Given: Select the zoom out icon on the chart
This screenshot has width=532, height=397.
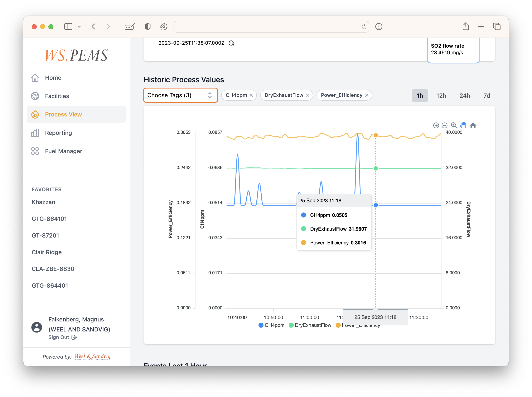Looking at the screenshot, I should tap(445, 125).
